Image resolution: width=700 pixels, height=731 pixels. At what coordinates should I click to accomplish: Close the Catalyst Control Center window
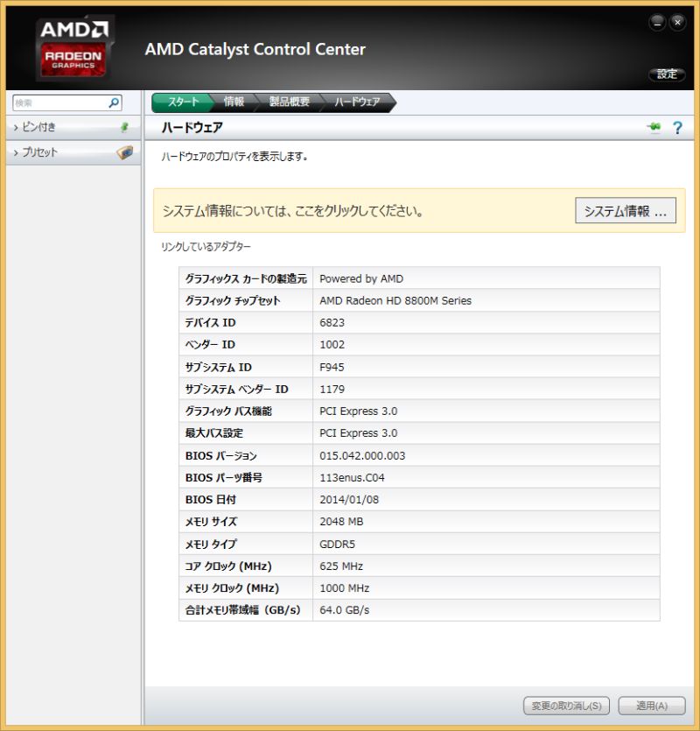[x=677, y=22]
